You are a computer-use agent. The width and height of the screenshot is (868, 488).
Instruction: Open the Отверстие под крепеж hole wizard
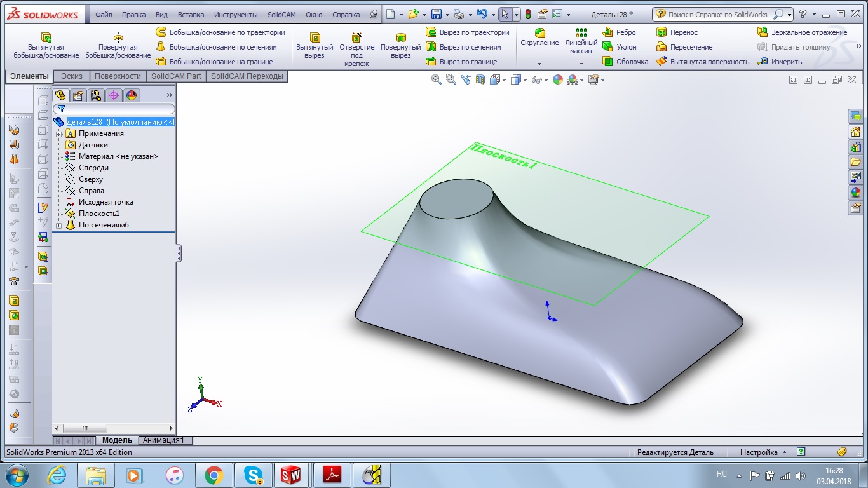(357, 50)
